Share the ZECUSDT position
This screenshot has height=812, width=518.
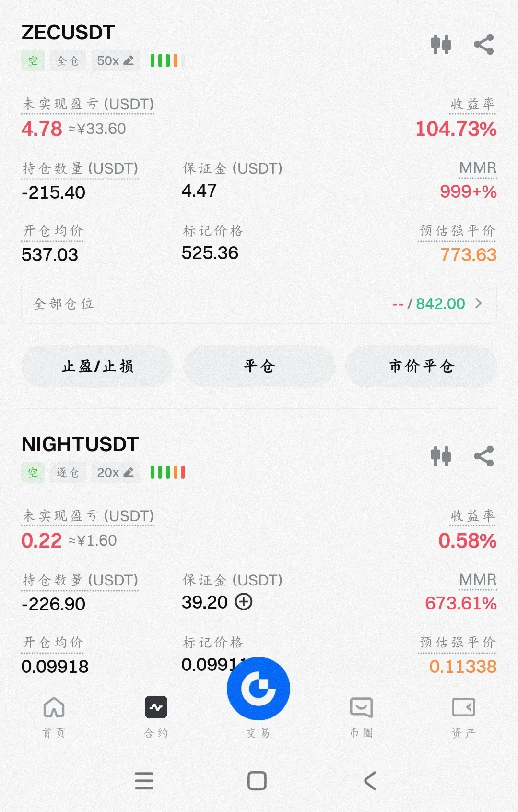tap(483, 45)
